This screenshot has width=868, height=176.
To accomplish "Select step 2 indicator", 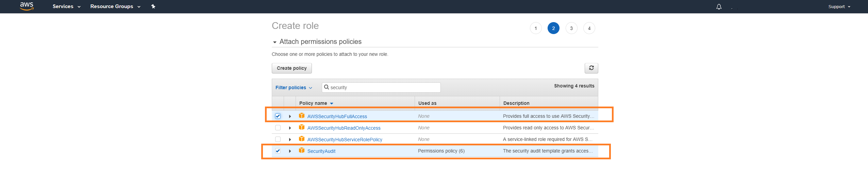I will point(553,28).
